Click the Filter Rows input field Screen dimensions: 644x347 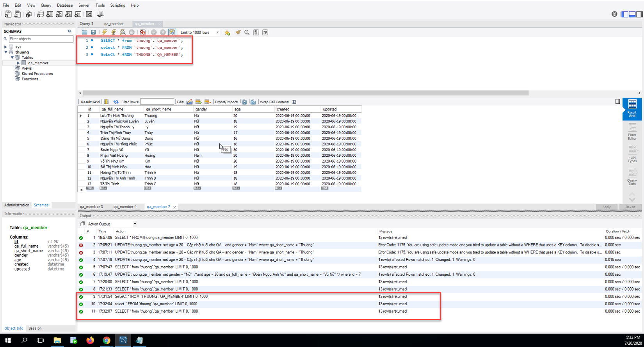click(157, 102)
